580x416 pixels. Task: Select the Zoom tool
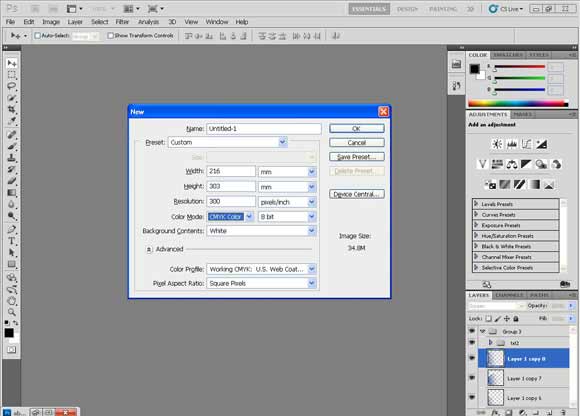(11, 312)
